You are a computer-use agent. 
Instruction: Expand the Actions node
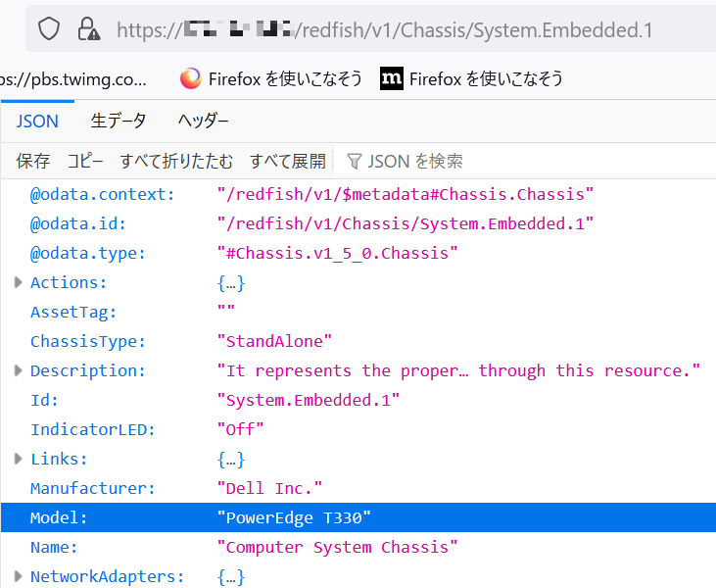(18, 283)
